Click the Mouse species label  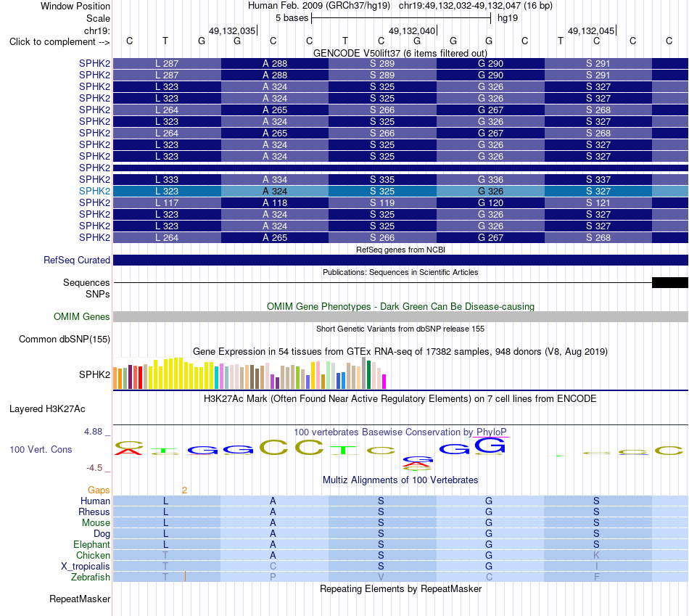click(x=96, y=523)
